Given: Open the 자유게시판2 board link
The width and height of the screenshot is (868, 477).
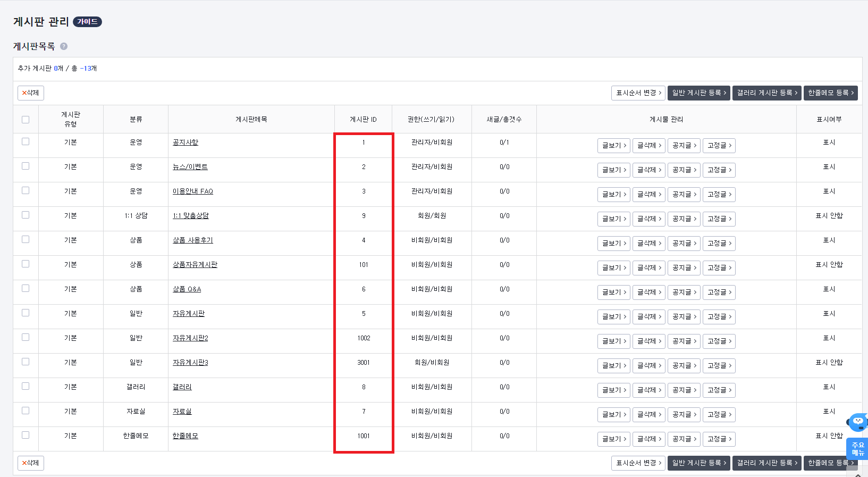Looking at the screenshot, I should click(x=190, y=338).
